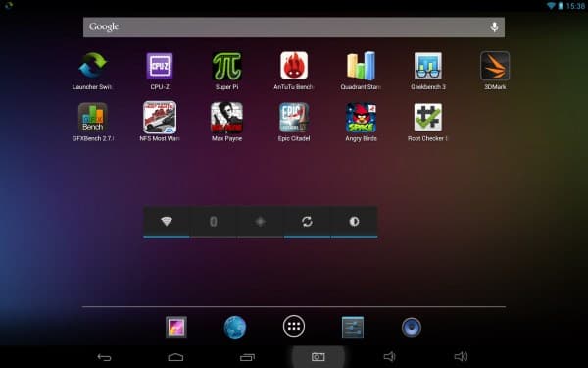Screen dimensions: 588x368
Task: Open Root Checker app
Action: pyautogui.click(x=428, y=117)
